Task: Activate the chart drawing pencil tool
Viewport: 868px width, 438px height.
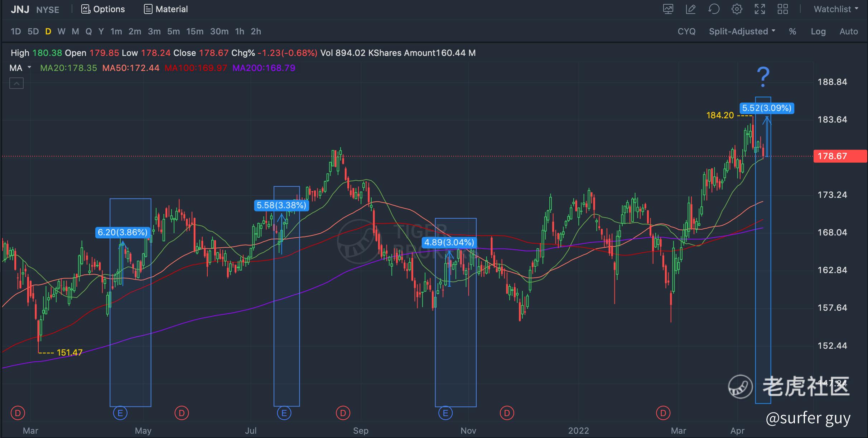Action: coord(690,9)
